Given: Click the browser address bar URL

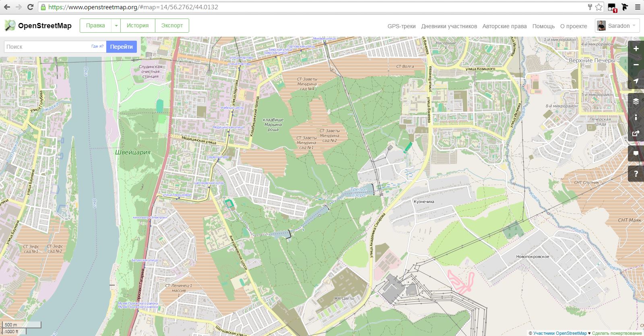Looking at the screenshot, I should click(133, 7).
